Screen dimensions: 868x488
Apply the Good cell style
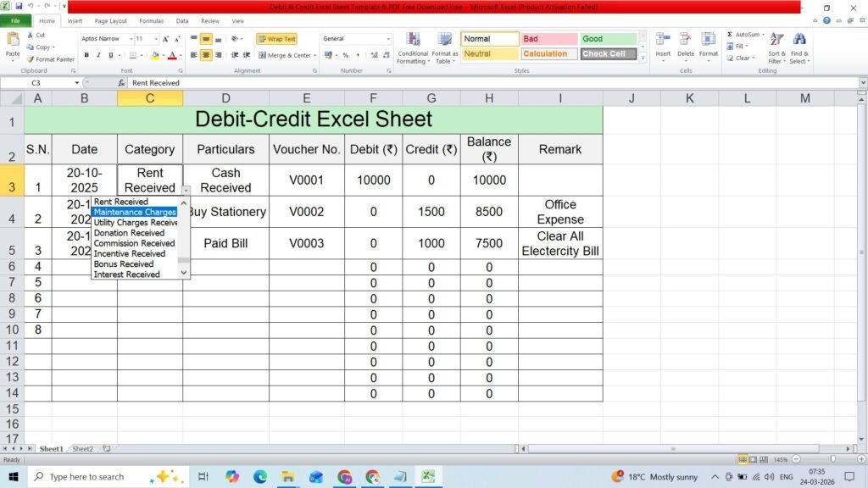click(608, 39)
